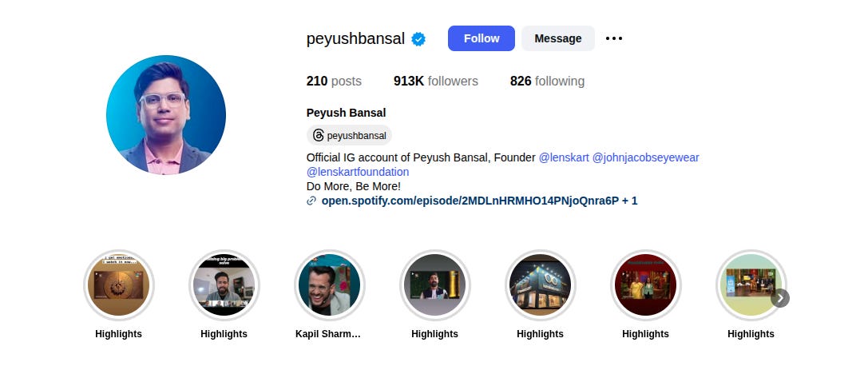Image resolution: width=868 pixels, height=382 pixels.
Task: Open the @lenskart mention link
Action: (x=564, y=157)
